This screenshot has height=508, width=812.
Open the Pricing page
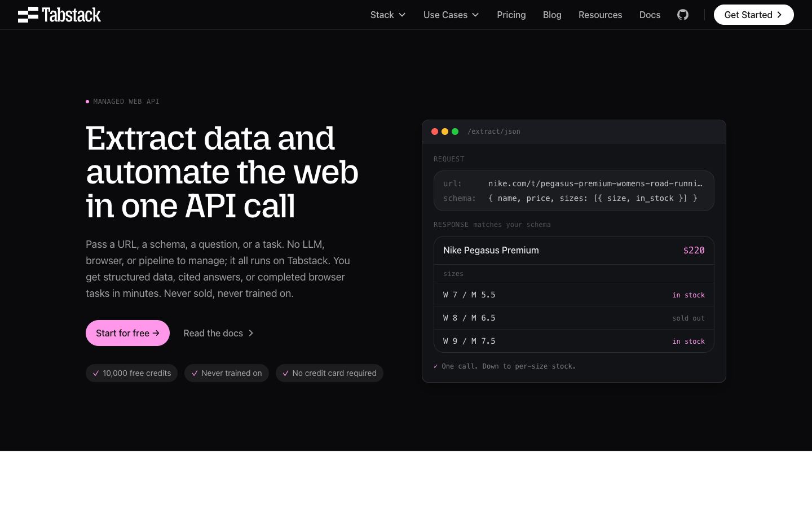[x=511, y=15]
